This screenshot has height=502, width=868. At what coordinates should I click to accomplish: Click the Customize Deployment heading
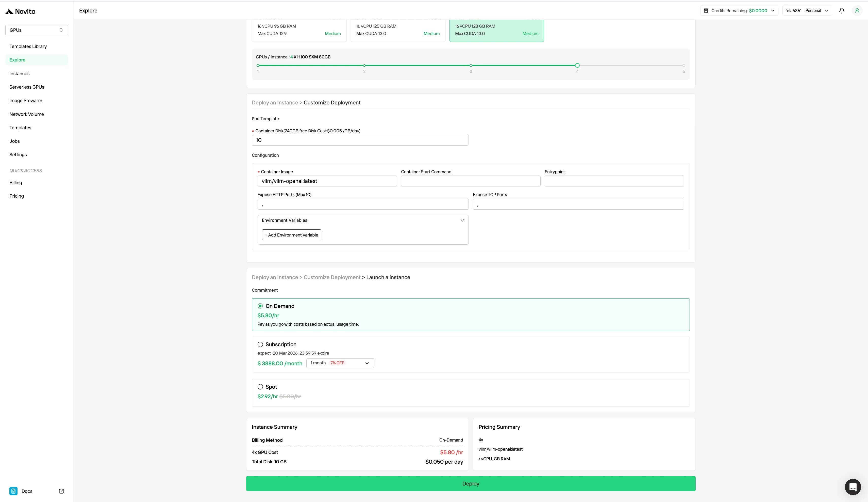click(332, 103)
